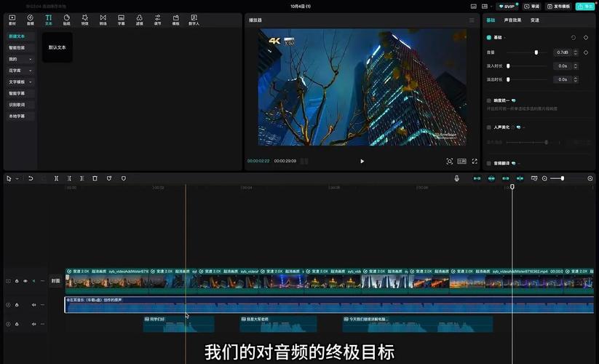
Task: Click the delete-left trim icon
Action: 69,178
